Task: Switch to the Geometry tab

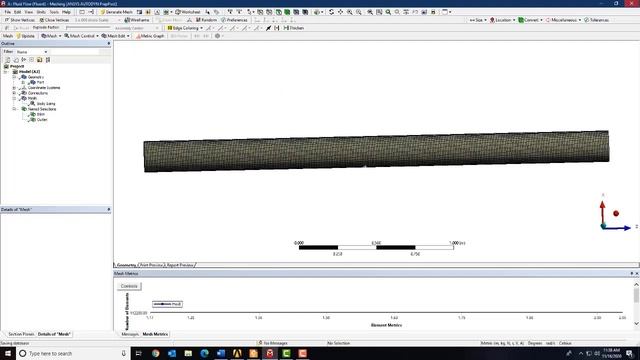Action: tap(126, 265)
